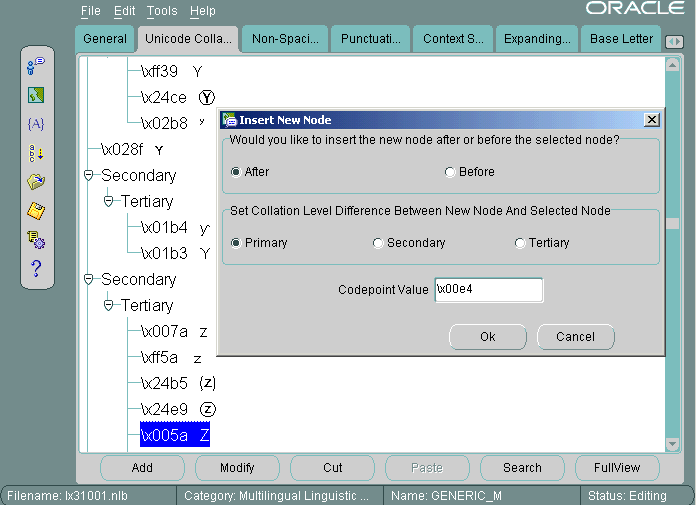Choose Tertiary collation level radio option
Viewport: 696px width, 505px height.
(x=520, y=243)
